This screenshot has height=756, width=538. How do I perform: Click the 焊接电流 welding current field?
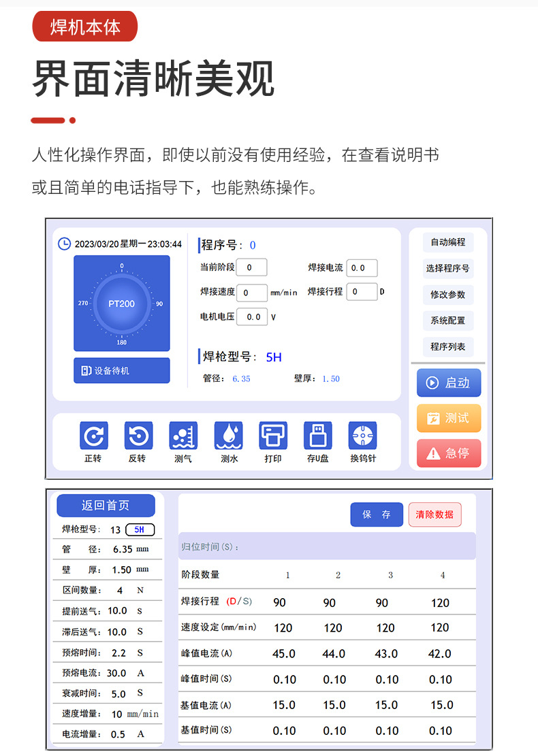click(x=362, y=268)
